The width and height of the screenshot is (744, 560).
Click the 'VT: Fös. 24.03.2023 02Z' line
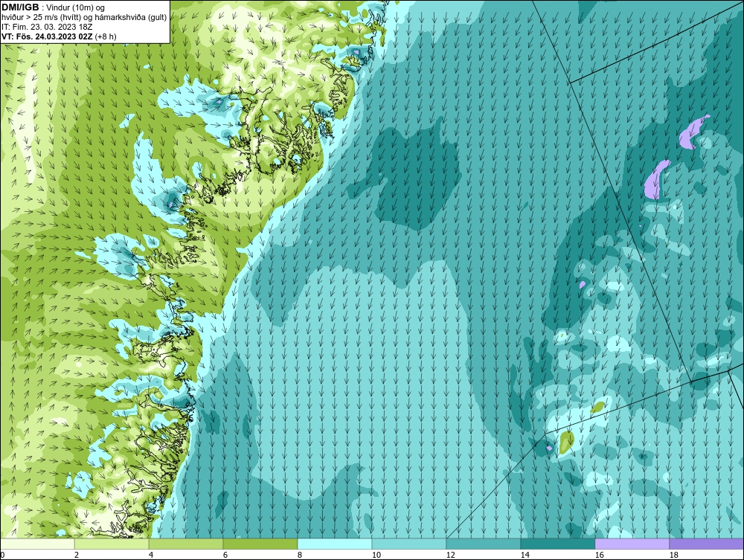[x=47, y=36]
